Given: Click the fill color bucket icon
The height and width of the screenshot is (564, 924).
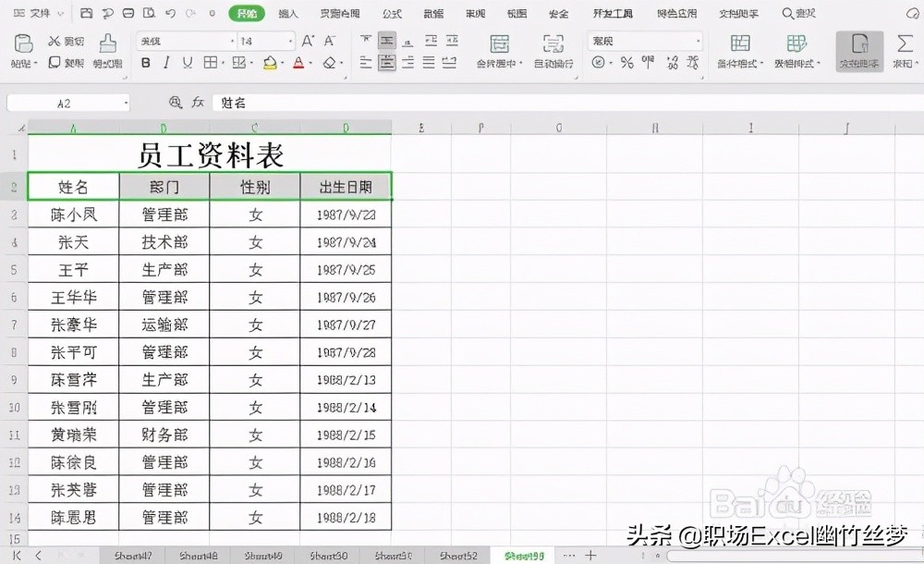Looking at the screenshot, I should [271, 63].
